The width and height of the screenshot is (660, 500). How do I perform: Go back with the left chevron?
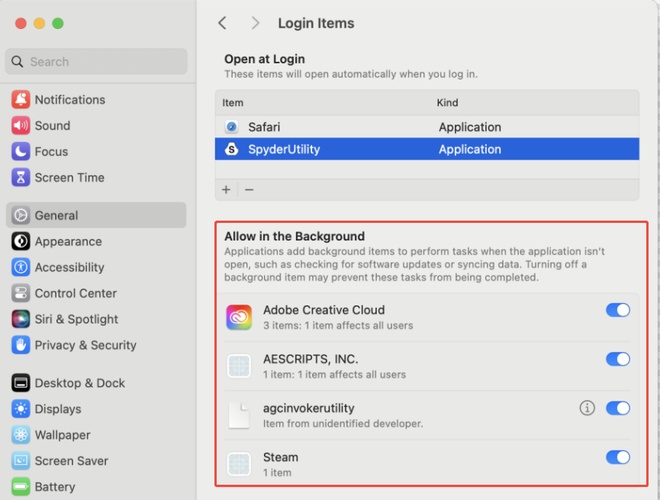[222, 23]
